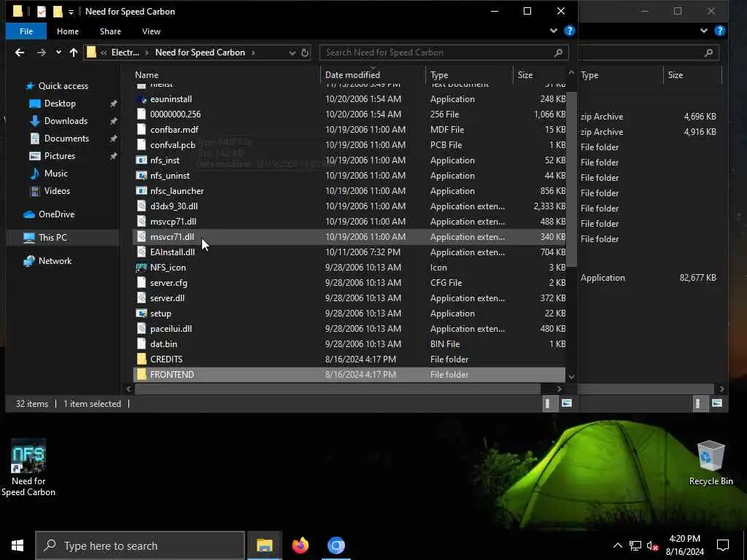
Task: Select the setup application icon
Action: point(142,314)
